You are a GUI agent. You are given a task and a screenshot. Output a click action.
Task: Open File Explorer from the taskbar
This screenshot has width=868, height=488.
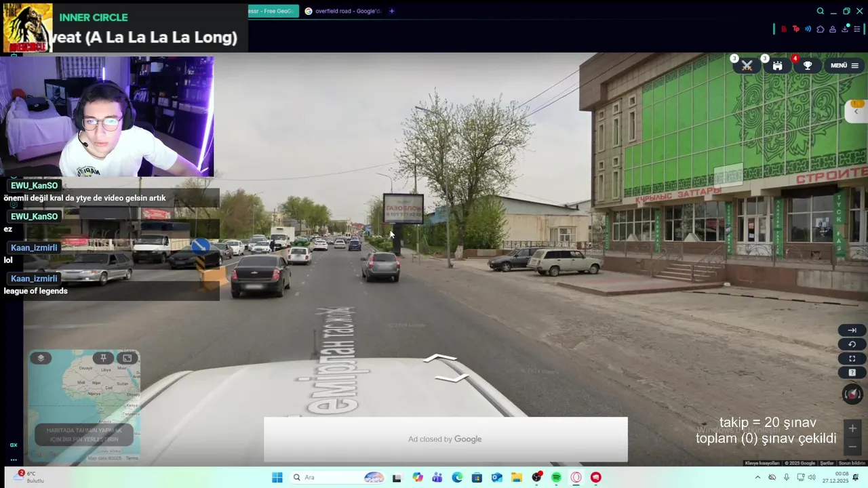517,478
